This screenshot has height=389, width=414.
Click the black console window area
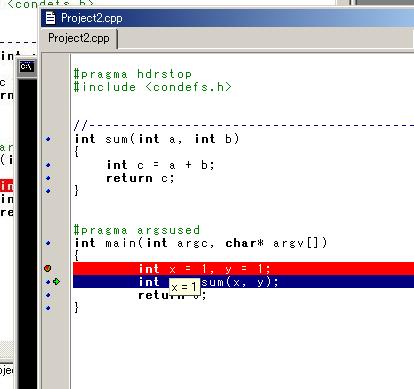28,233
